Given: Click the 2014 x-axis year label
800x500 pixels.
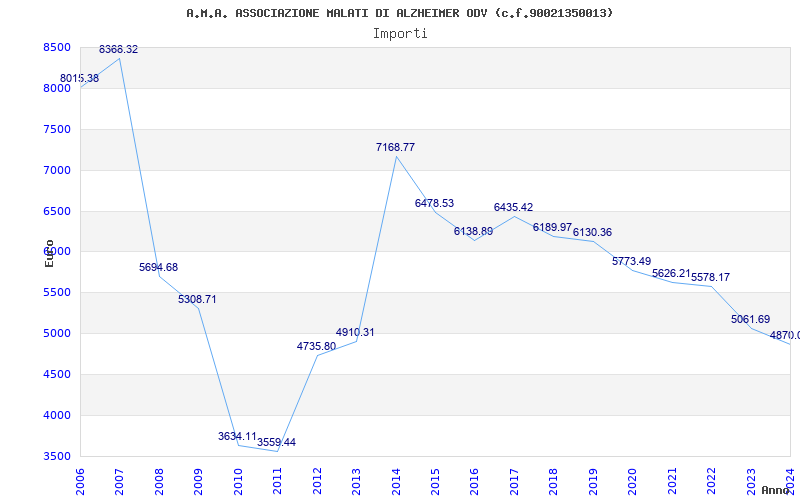Looking at the screenshot, I should (x=396, y=481).
